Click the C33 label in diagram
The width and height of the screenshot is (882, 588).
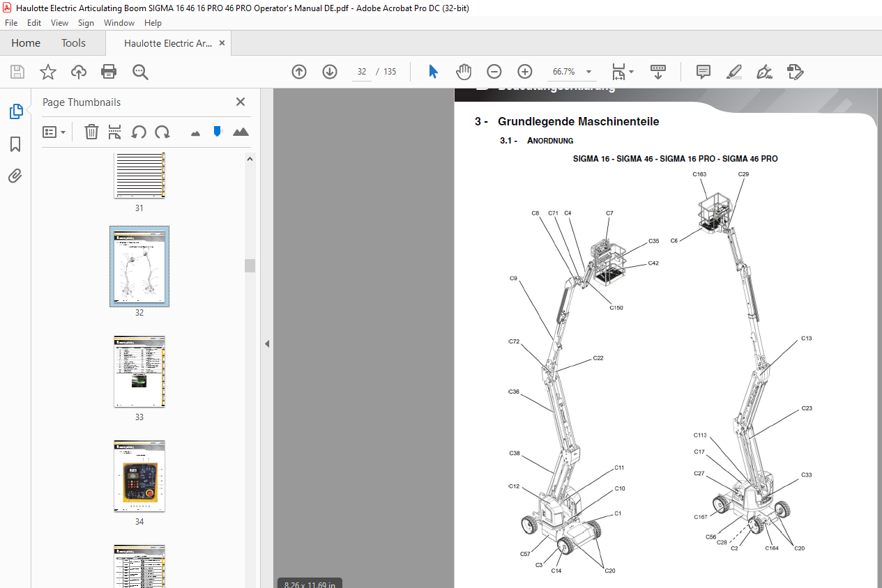pos(807,475)
